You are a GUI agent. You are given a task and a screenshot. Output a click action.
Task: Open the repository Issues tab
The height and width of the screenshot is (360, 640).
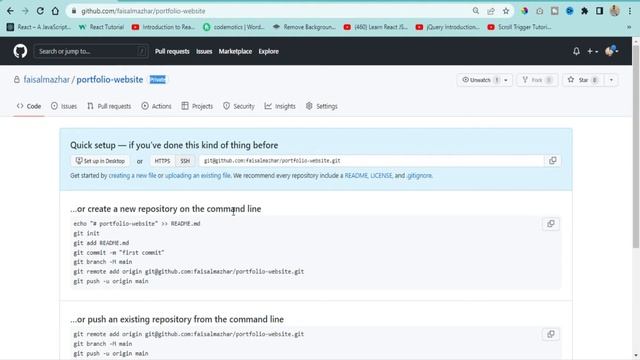(64, 106)
